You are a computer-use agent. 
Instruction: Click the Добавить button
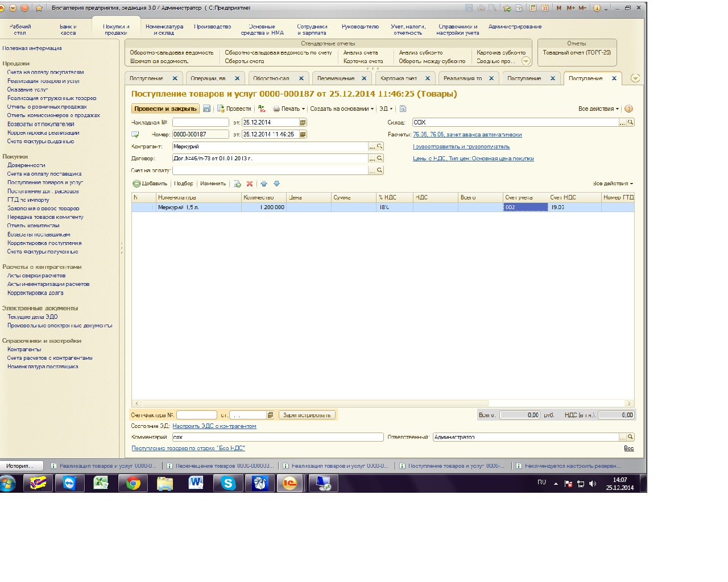pos(150,184)
